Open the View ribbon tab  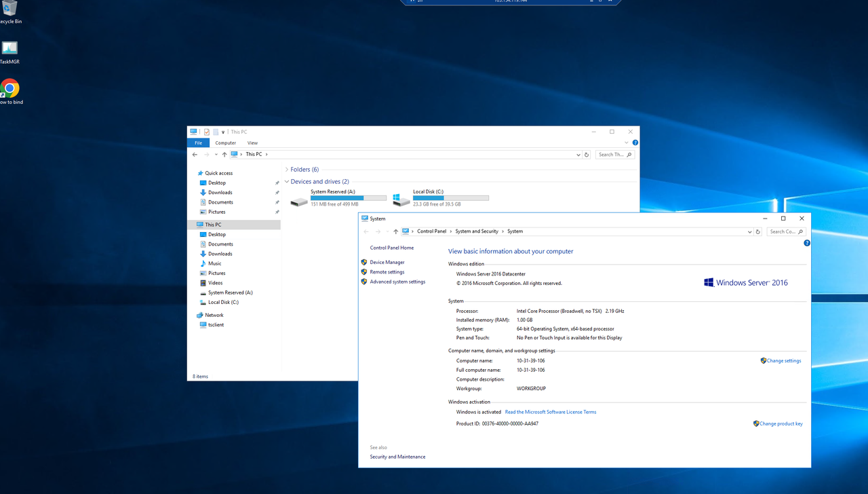(252, 143)
